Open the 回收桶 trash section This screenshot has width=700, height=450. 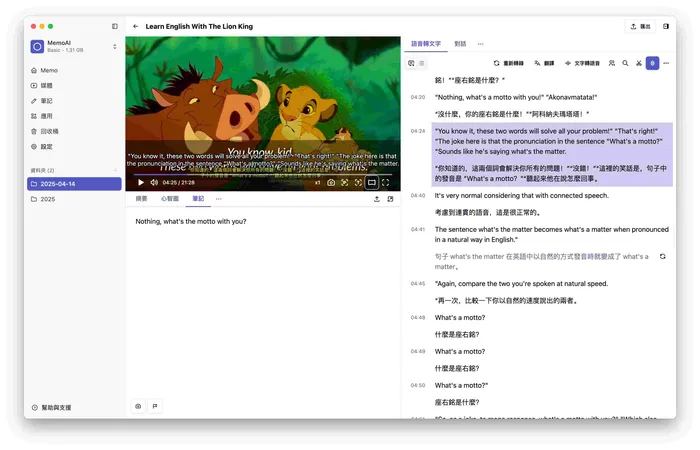point(74,131)
